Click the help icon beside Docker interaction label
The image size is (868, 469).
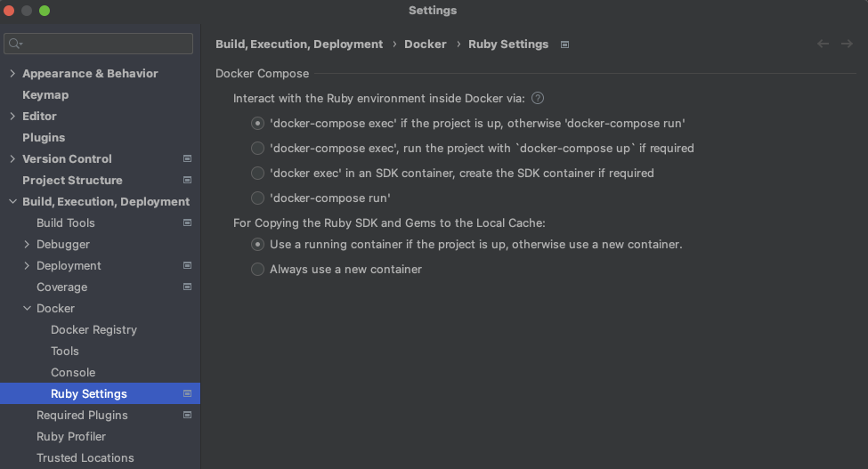pyautogui.click(x=538, y=99)
